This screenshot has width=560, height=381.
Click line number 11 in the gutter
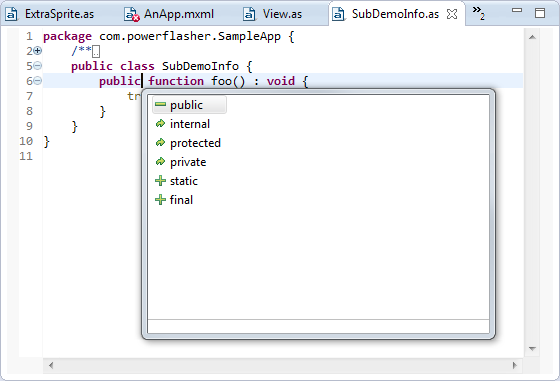point(26,156)
